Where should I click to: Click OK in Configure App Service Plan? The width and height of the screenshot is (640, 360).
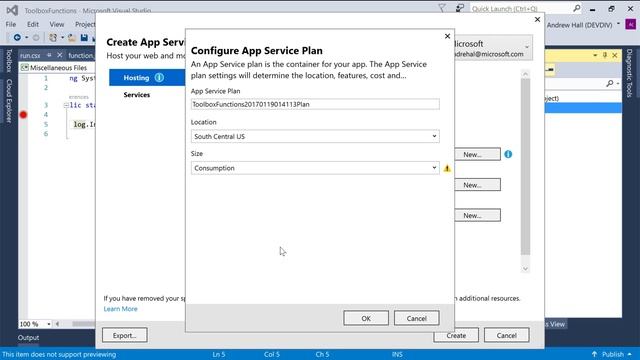point(366,318)
